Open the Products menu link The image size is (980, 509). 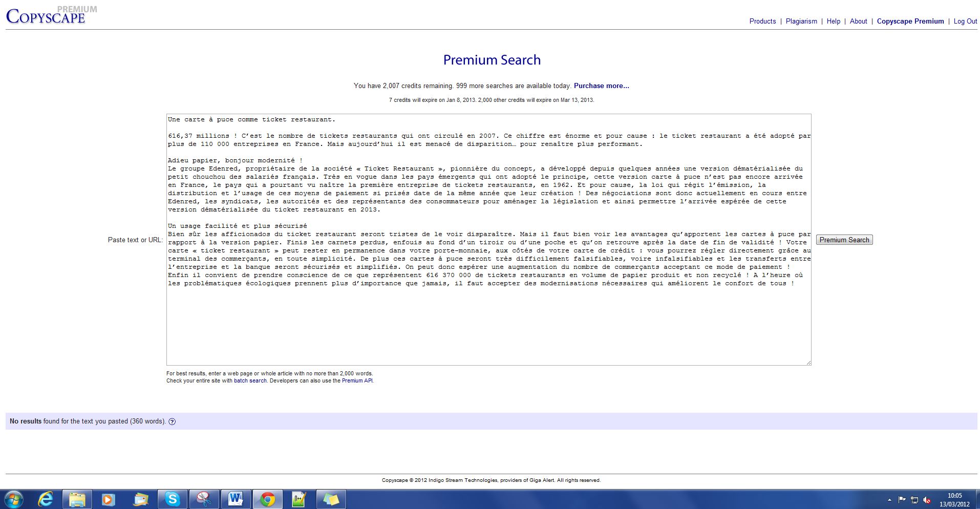click(x=762, y=22)
